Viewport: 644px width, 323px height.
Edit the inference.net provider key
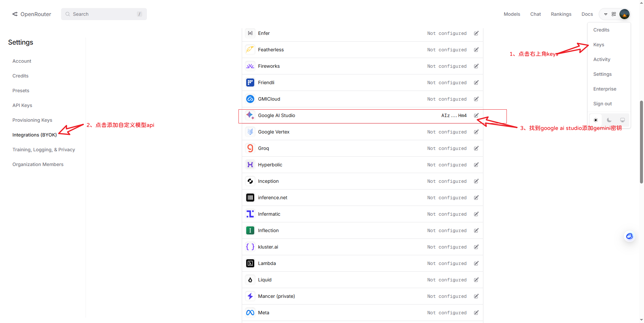click(x=476, y=198)
